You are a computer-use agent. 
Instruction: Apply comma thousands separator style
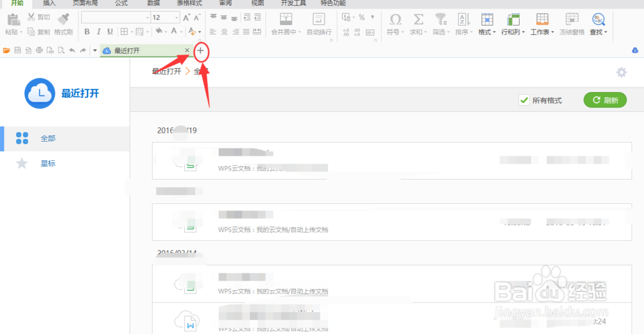[x=372, y=17]
